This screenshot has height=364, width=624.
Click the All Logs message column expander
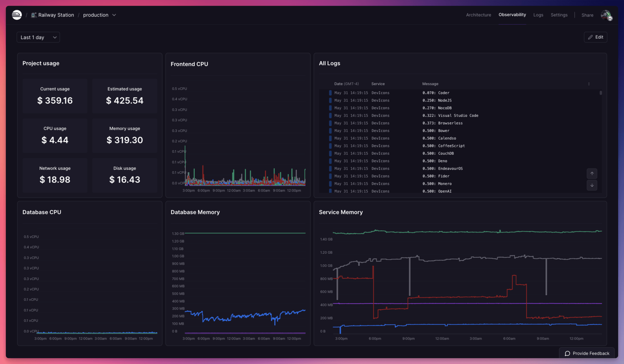point(589,83)
